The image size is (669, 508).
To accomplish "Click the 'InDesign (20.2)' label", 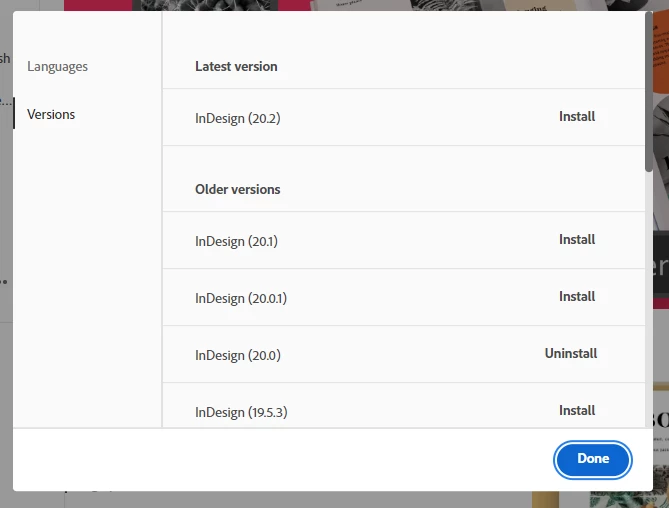I will 238,118.
